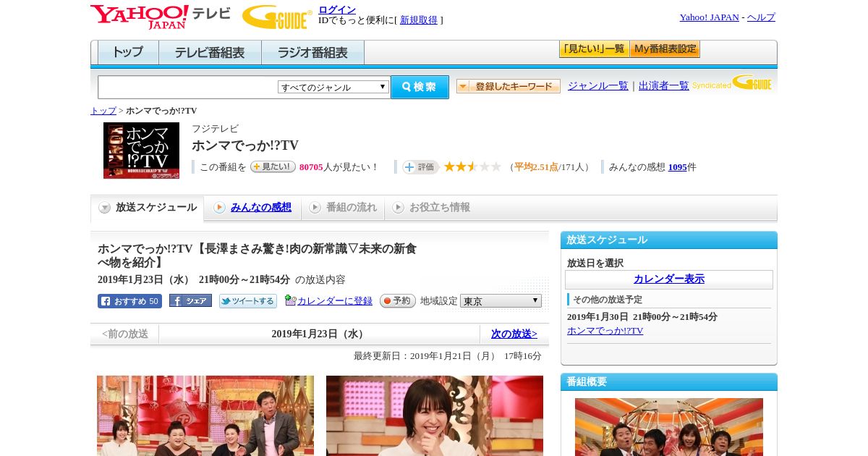
Task: Click the My番組表設定 button
Action: [x=665, y=49]
